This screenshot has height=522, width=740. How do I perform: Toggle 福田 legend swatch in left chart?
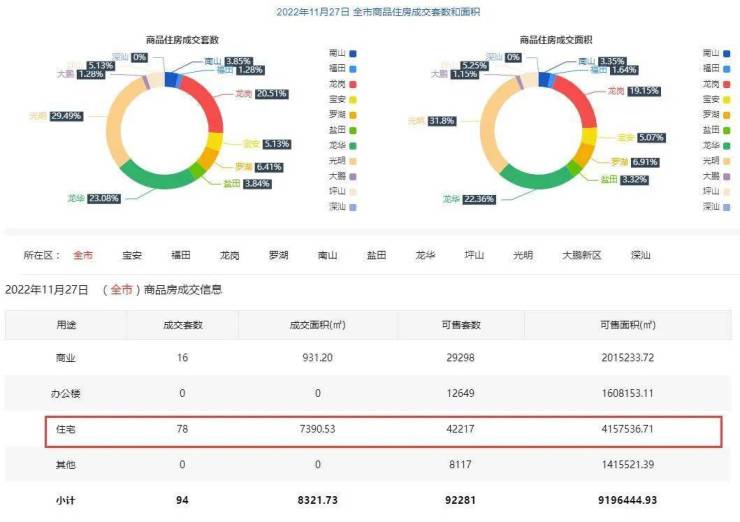(x=353, y=69)
